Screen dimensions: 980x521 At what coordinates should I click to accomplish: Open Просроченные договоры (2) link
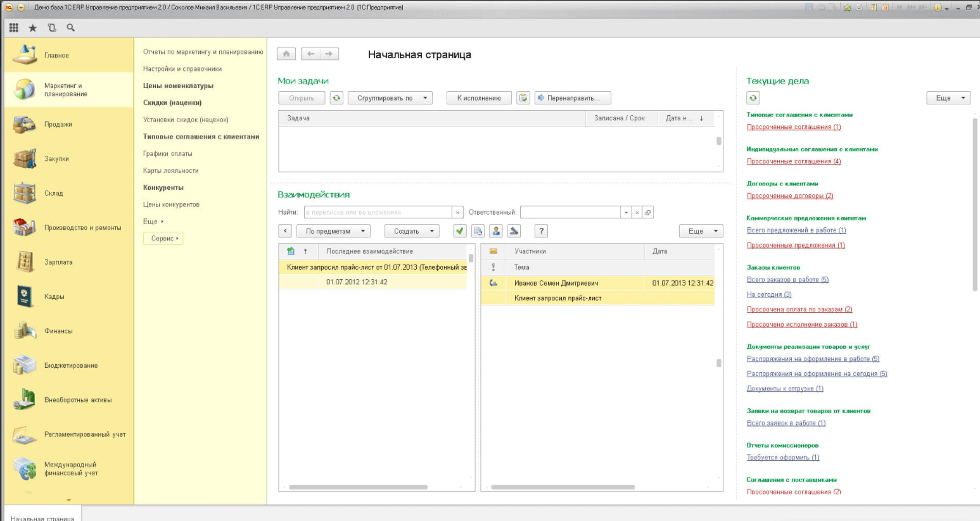[789, 196]
